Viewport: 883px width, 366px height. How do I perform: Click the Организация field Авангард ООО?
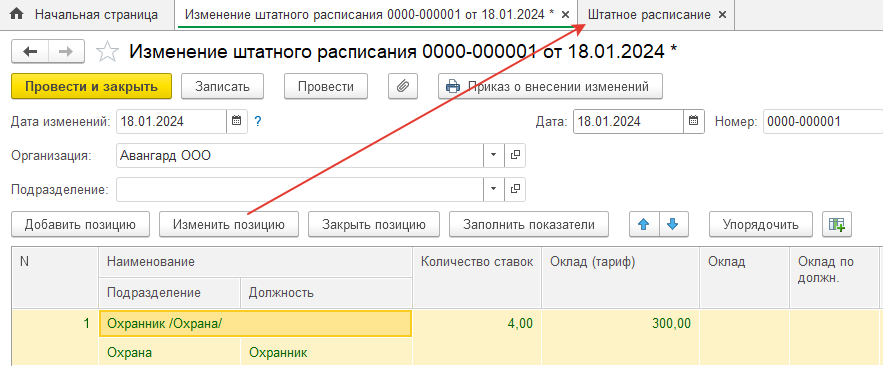click(300, 155)
